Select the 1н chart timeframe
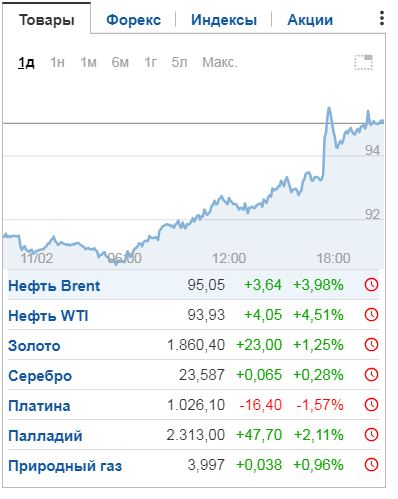398x499 pixels. click(57, 62)
